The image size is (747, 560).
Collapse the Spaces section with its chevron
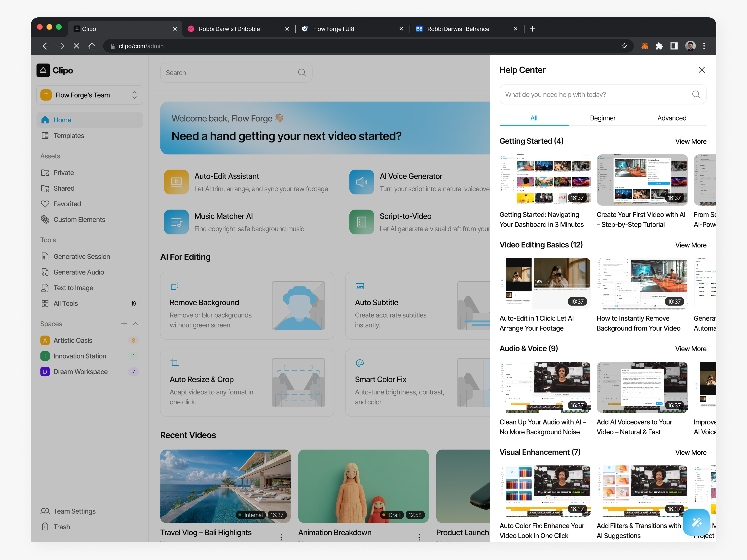[x=136, y=324]
